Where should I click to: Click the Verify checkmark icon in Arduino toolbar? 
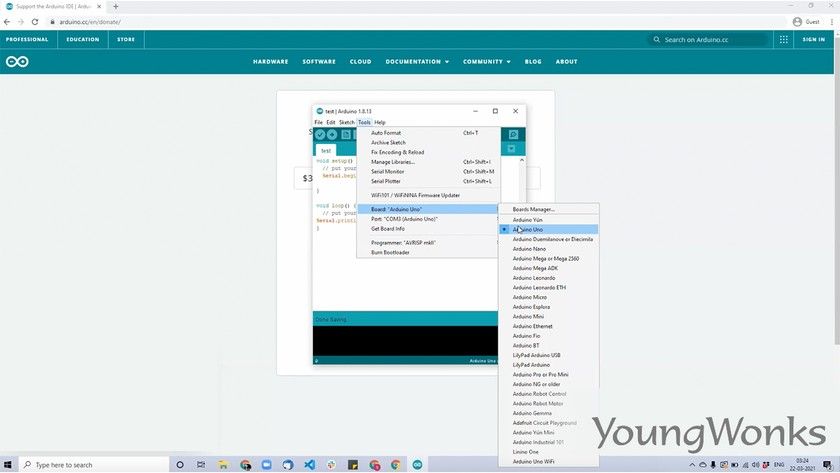320,134
